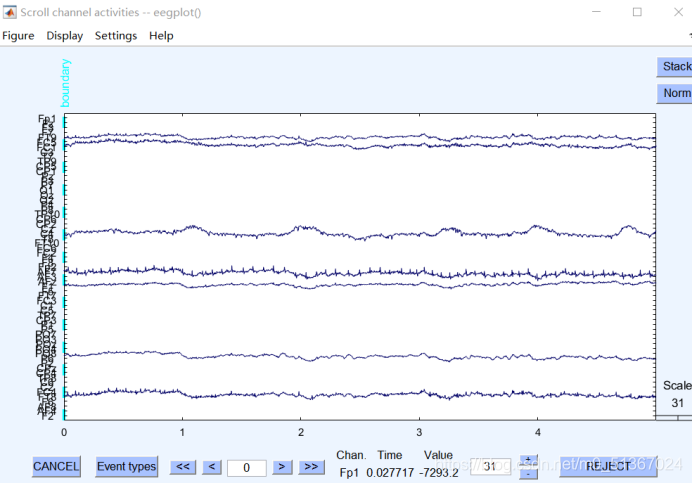Step back with the < button
The width and height of the screenshot is (692, 483).
pyautogui.click(x=212, y=467)
